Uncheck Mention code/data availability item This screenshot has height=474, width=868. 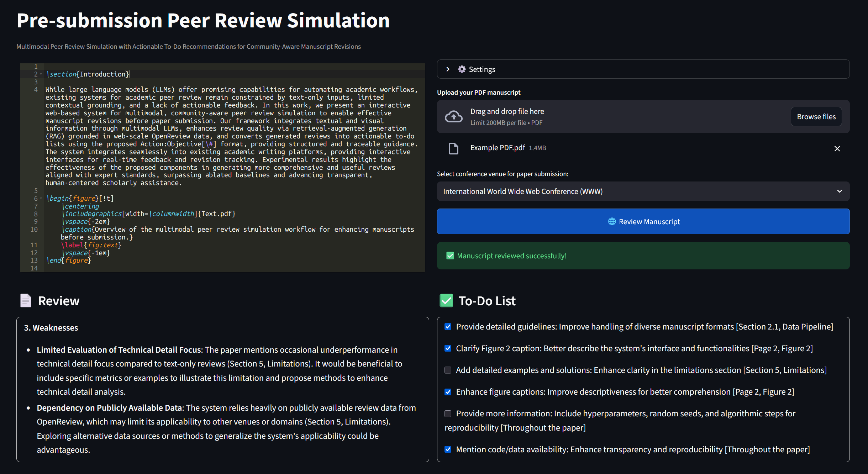[x=448, y=449]
